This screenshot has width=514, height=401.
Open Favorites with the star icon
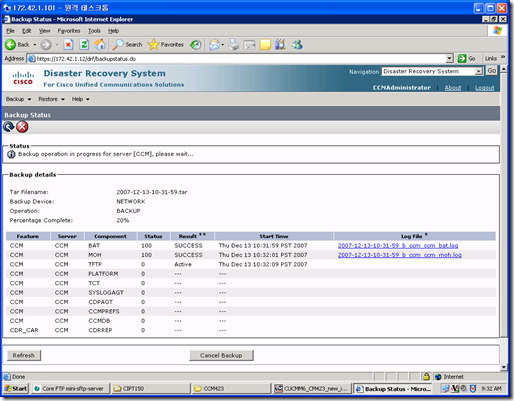point(166,44)
